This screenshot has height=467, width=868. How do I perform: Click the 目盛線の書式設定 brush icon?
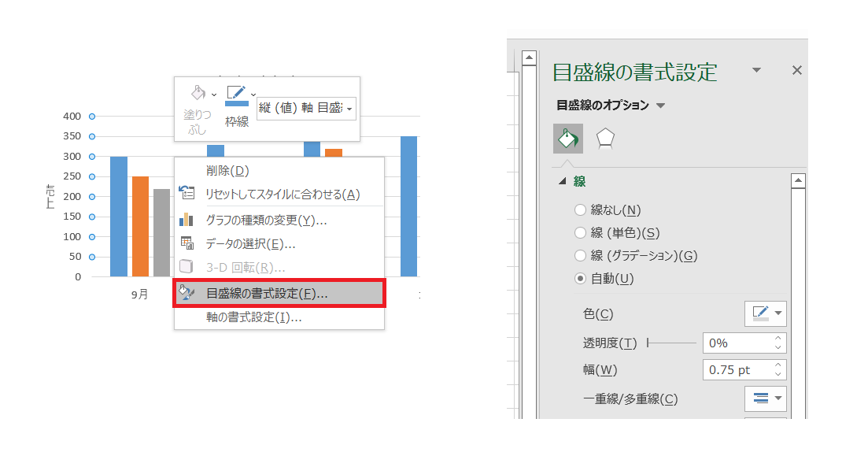point(187,291)
